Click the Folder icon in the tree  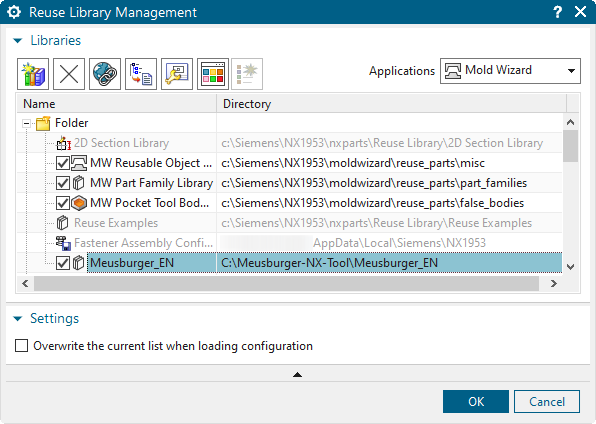(x=43, y=123)
